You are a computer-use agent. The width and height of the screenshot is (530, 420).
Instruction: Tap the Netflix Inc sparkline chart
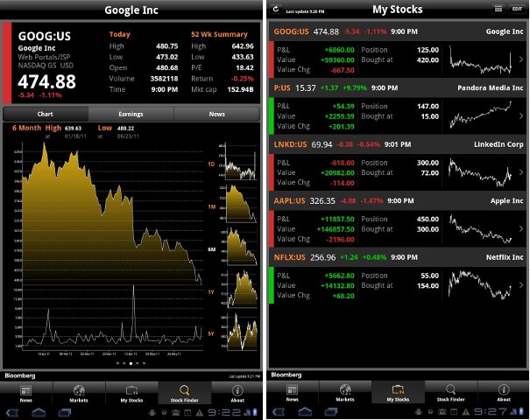click(481, 284)
